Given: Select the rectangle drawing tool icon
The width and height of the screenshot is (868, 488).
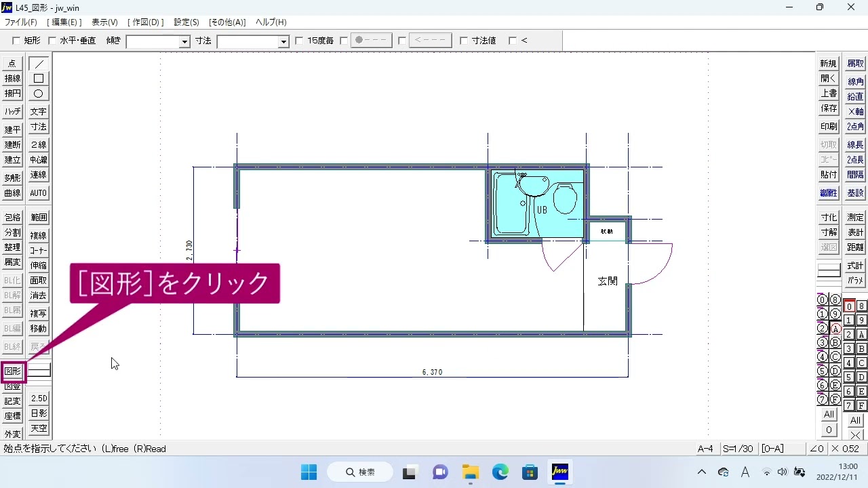Looking at the screenshot, I should tap(39, 79).
